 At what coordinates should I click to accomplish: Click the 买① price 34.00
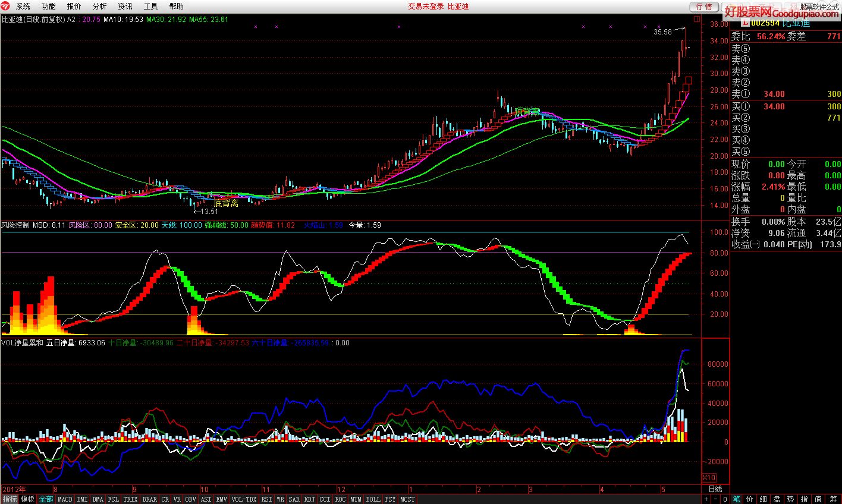click(774, 106)
